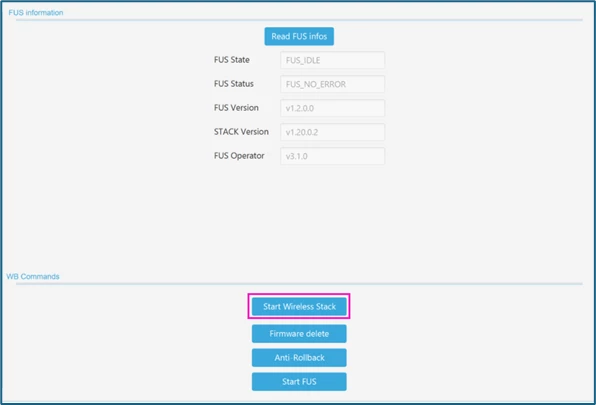Select the FUS State field showing FUS_IDLE
This screenshot has width=596, height=405.
pos(333,60)
